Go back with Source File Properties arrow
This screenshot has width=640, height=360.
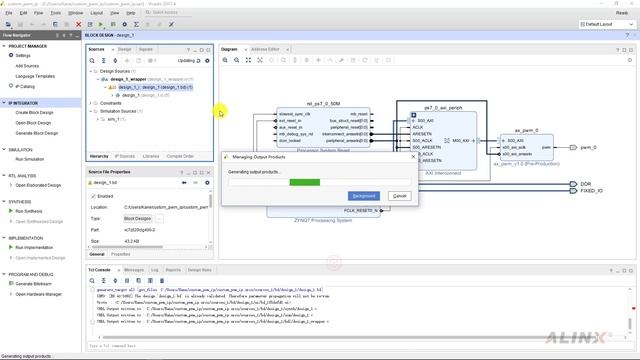(184, 183)
